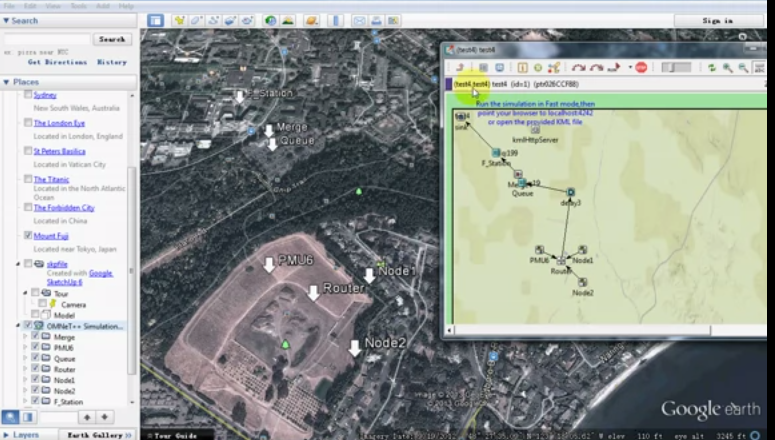Open the historical imagery clock icon
775x440 pixels.
click(x=270, y=20)
